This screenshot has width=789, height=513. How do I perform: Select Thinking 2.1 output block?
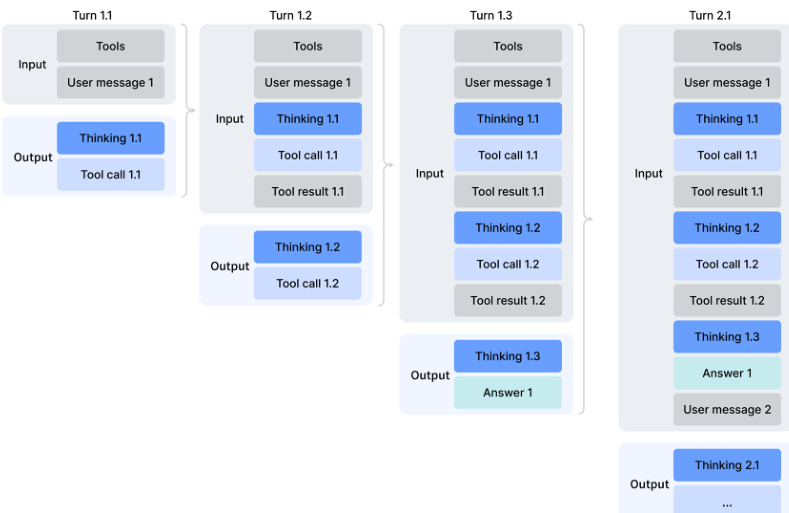click(x=727, y=465)
